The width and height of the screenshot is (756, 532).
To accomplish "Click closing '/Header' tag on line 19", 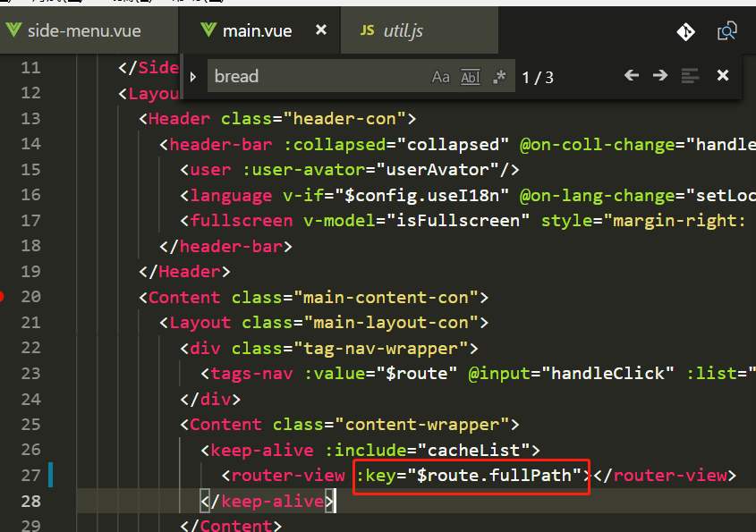I will point(184,272).
